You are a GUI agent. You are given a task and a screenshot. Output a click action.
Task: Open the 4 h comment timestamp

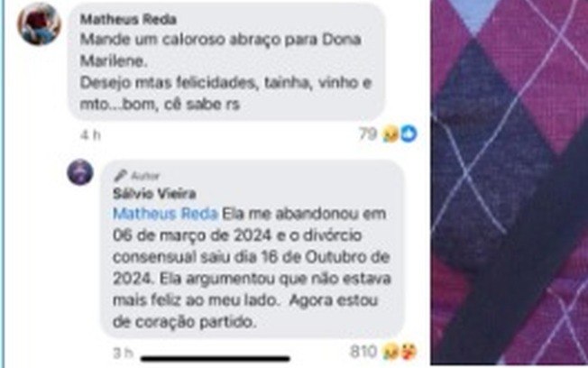click(90, 135)
